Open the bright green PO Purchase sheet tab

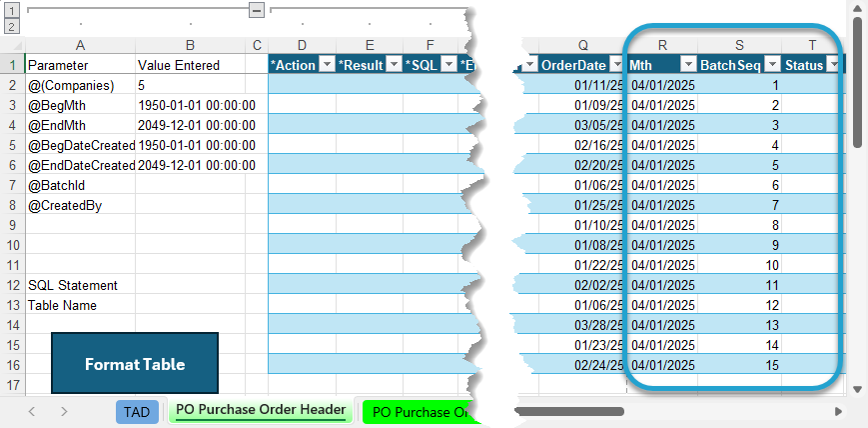click(421, 412)
